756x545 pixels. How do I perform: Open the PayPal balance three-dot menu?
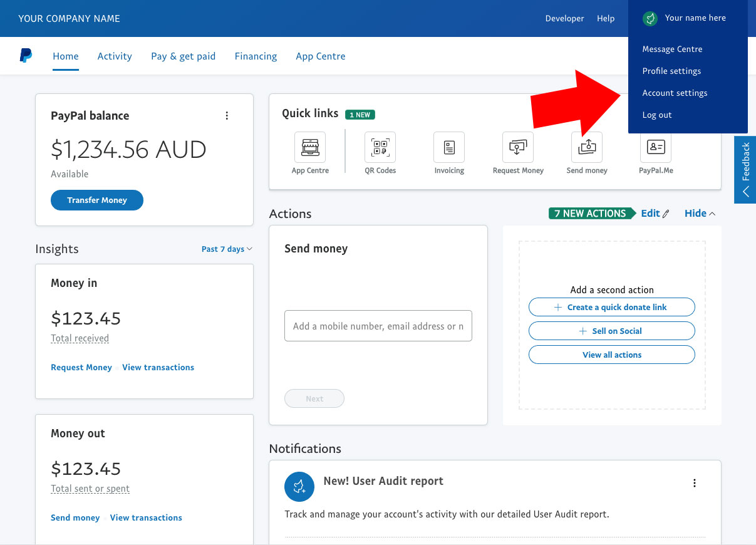[227, 115]
